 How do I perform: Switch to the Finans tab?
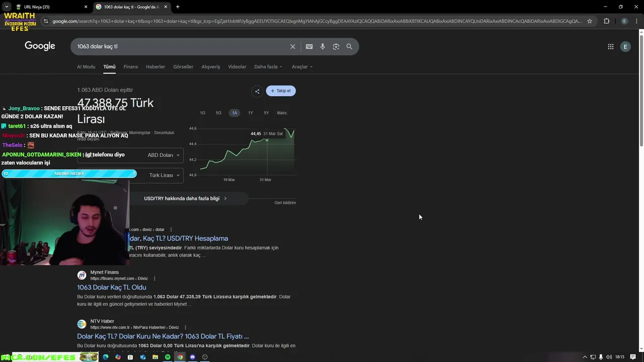click(x=131, y=67)
